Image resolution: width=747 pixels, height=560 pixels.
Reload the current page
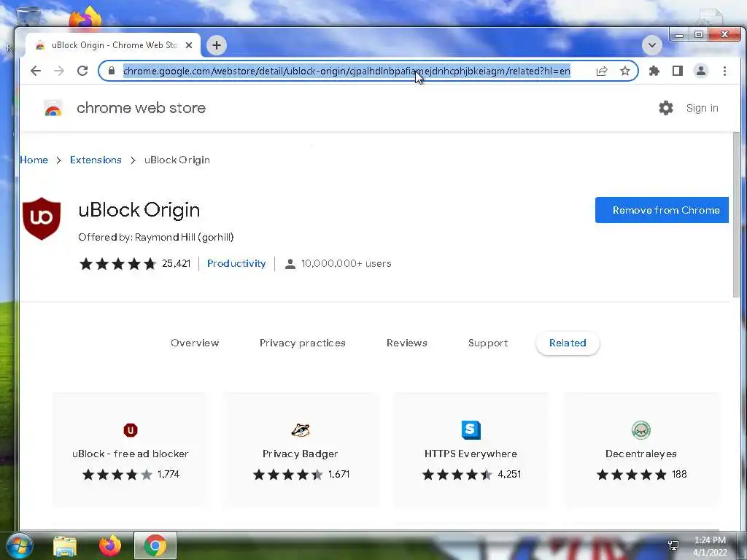coord(82,71)
